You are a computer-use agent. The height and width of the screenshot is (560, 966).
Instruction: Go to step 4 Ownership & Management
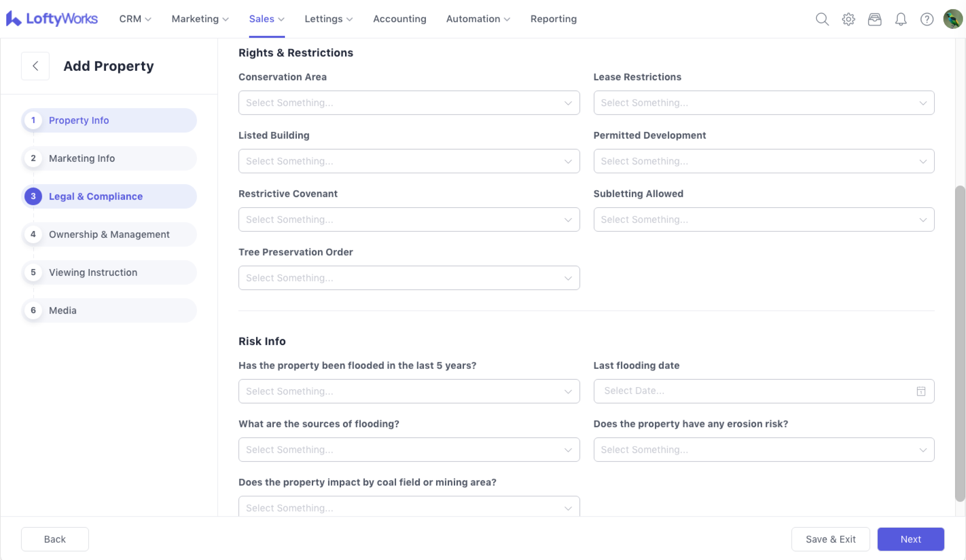109,234
